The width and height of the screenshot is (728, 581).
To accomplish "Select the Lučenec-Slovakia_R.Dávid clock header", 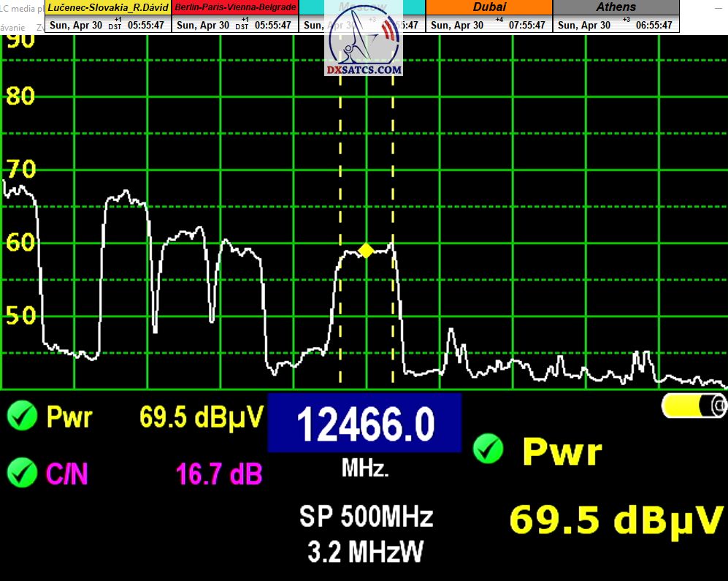I will [108, 7].
